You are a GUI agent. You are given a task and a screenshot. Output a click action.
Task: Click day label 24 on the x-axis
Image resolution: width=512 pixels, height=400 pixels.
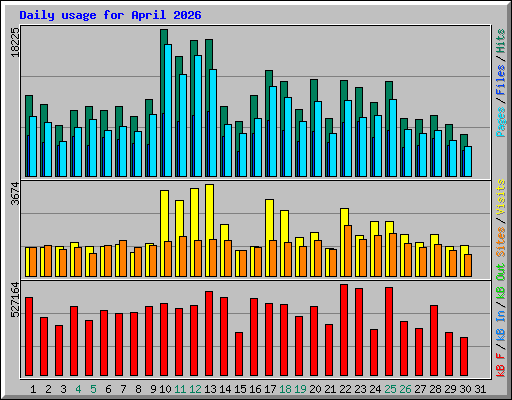click(x=375, y=389)
